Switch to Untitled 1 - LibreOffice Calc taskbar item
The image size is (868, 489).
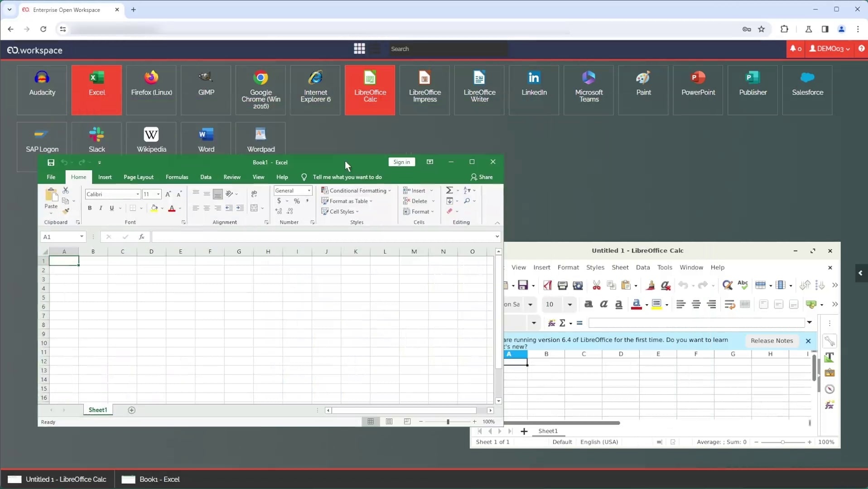point(57,479)
